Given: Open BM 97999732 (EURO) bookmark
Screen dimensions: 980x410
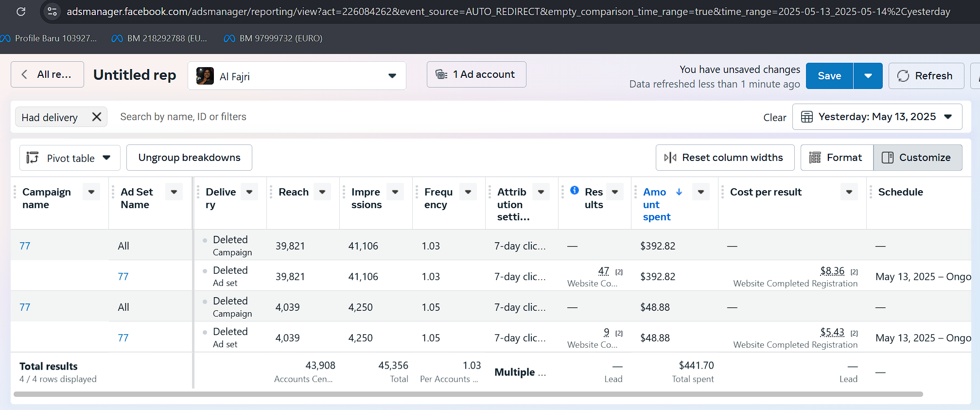Looking at the screenshot, I should [273, 38].
